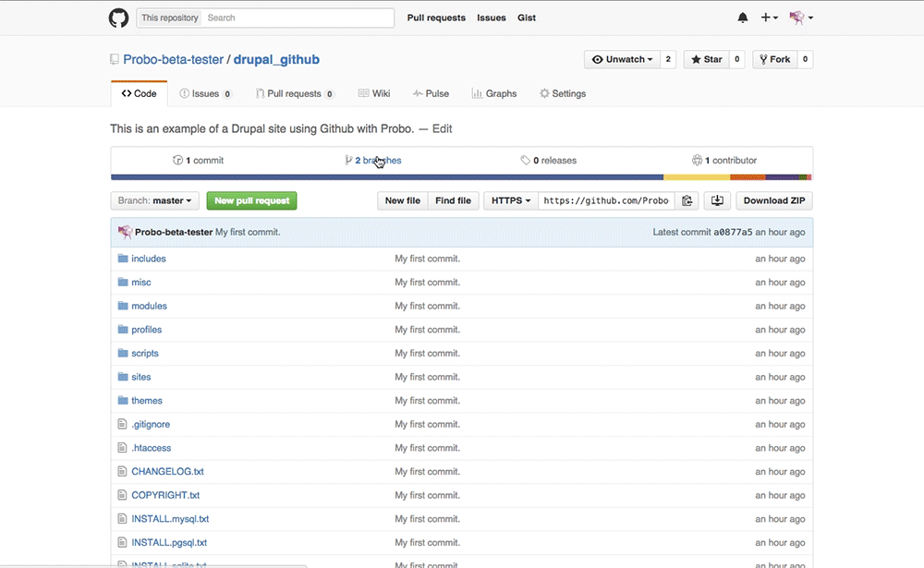The height and width of the screenshot is (568, 924).
Task: Star the drupal_github repository
Action: click(x=706, y=58)
